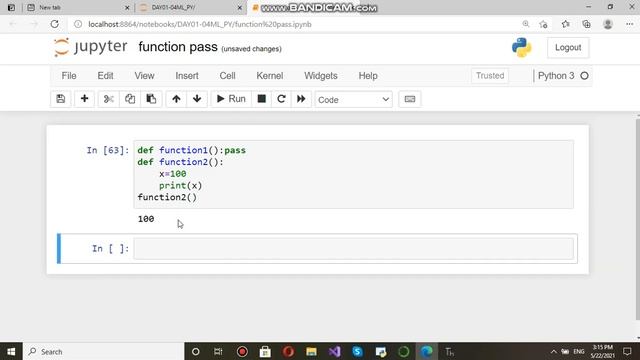The height and width of the screenshot is (360, 640).
Task: Open Visual Studio taskbar icon
Action: [x=335, y=351]
